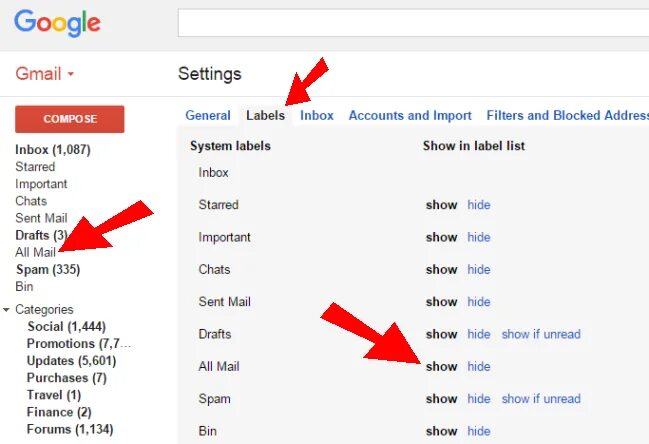Set All Mail label to show
Viewport: 649px width, 444px height.
click(x=441, y=366)
